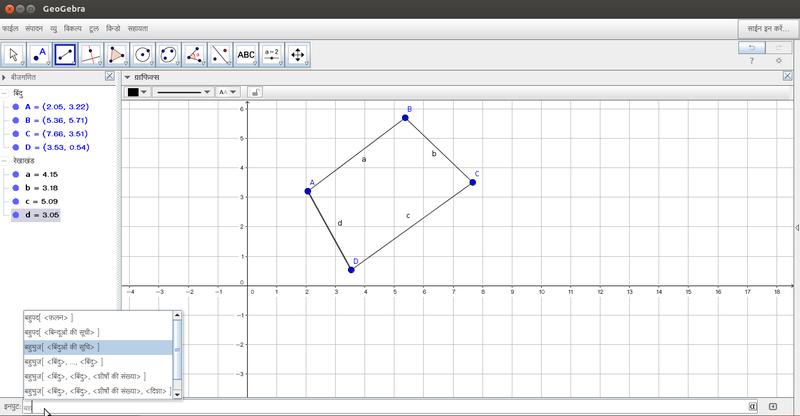This screenshot has width=800, height=416.
Task: Expand the side perspectives panel arrow
Action: pyautogui.click(x=797, y=228)
